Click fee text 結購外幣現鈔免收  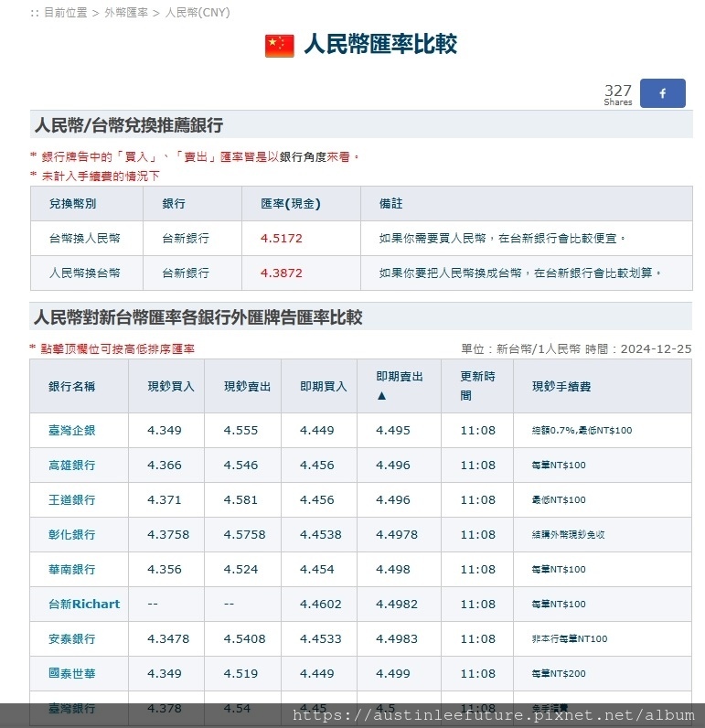pyautogui.click(x=569, y=535)
